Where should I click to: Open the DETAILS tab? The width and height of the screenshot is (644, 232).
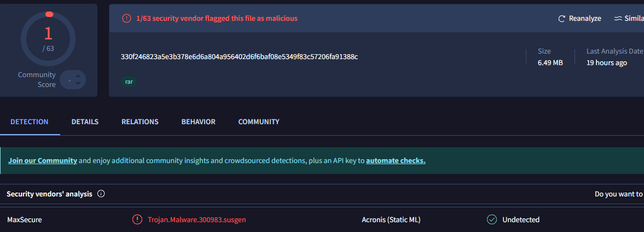click(85, 122)
